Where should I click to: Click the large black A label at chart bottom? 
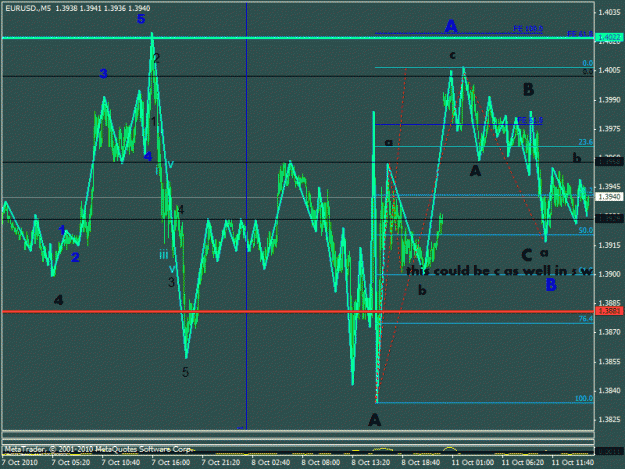374,420
